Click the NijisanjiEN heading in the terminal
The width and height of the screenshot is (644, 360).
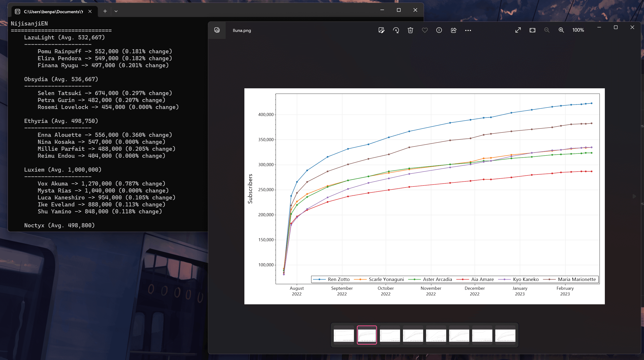29,24
